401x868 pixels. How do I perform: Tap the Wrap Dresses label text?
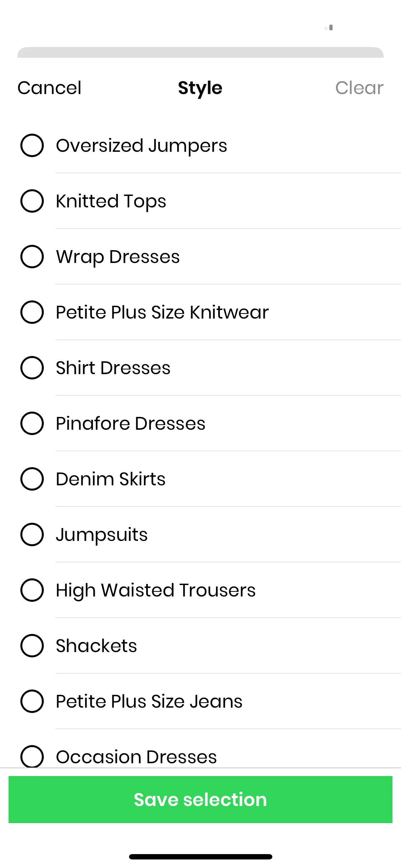(x=118, y=257)
